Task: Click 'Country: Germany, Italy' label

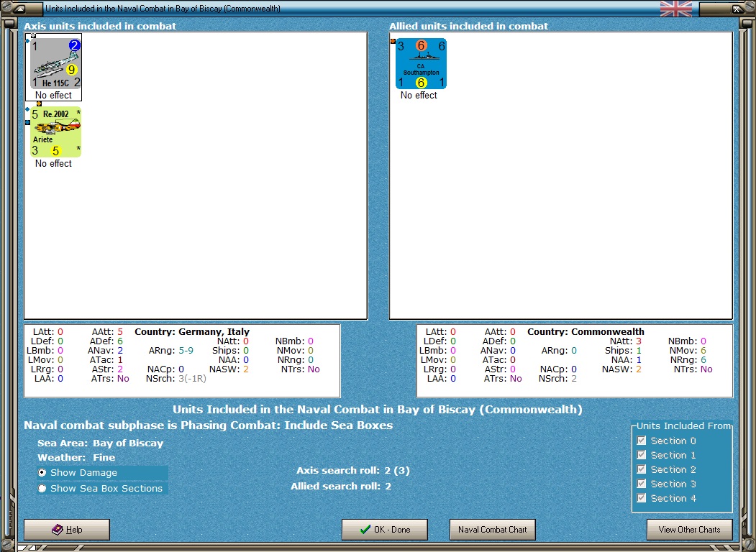Action: point(192,331)
